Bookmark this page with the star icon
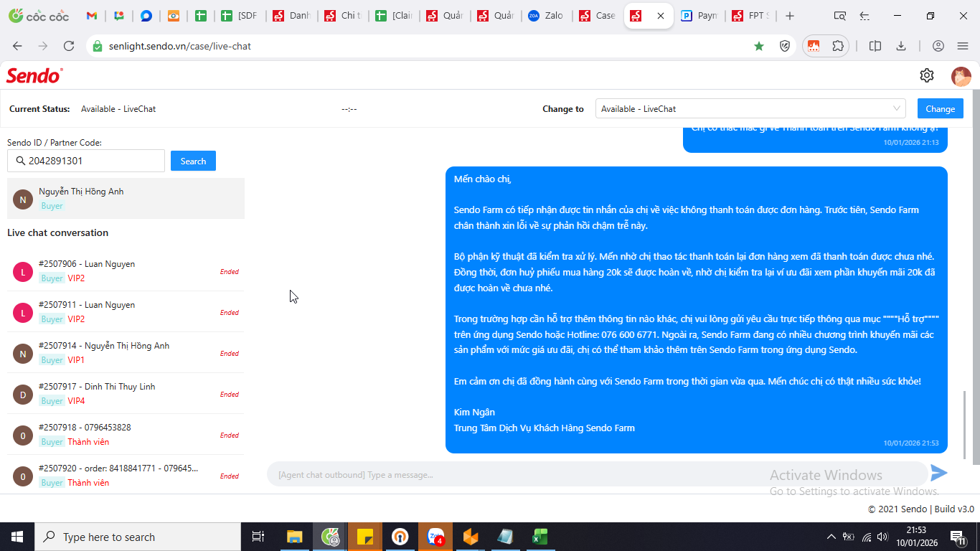Viewport: 980px width, 551px height. (x=759, y=46)
